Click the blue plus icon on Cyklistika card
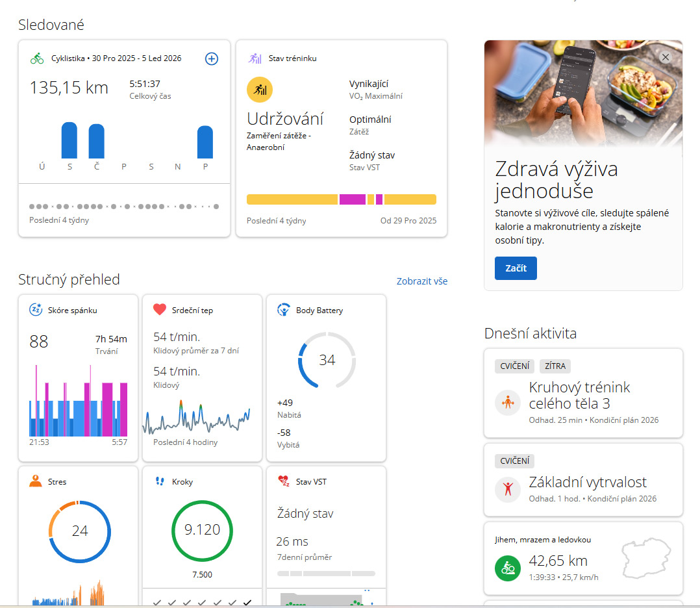700x608 pixels. [212, 58]
